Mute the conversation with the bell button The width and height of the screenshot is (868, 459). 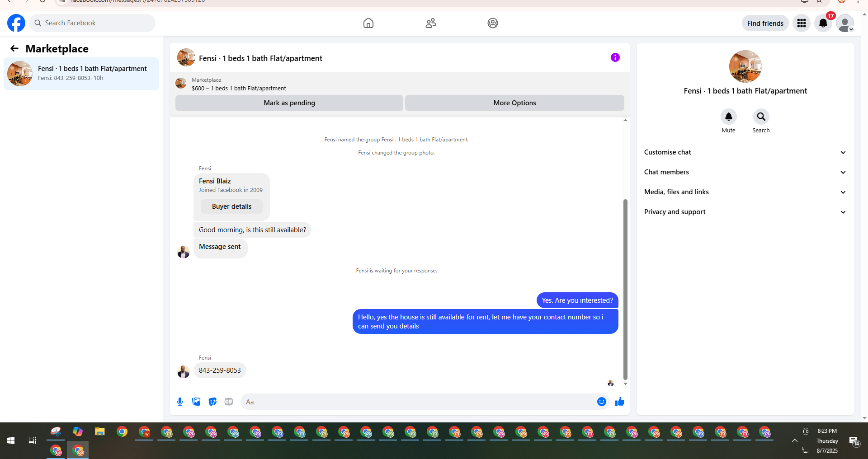[x=729, y=117]
